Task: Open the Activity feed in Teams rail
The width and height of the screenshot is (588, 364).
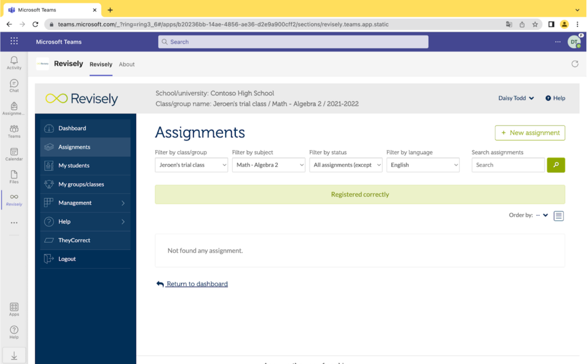Action: click(x=14, y=62)
